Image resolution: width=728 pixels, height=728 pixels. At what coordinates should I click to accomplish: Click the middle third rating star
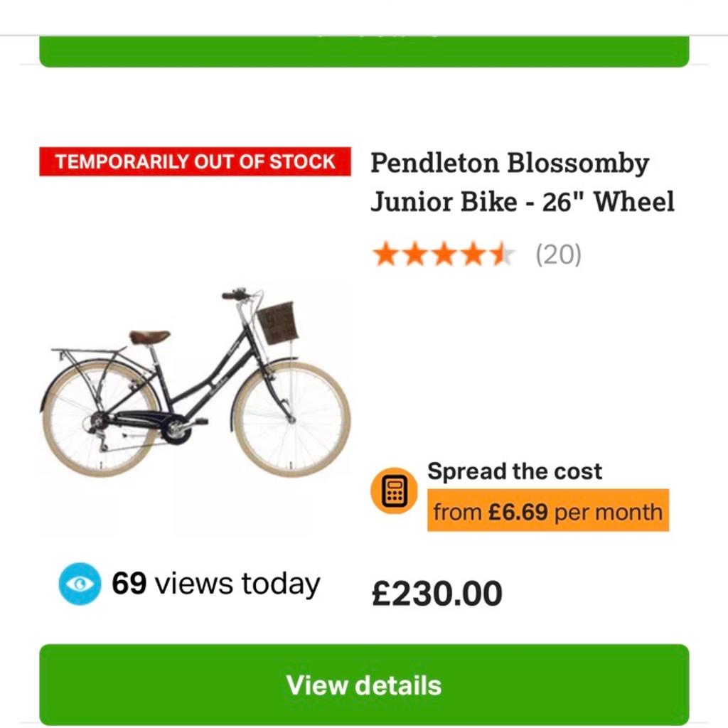[x=444, y=254]
